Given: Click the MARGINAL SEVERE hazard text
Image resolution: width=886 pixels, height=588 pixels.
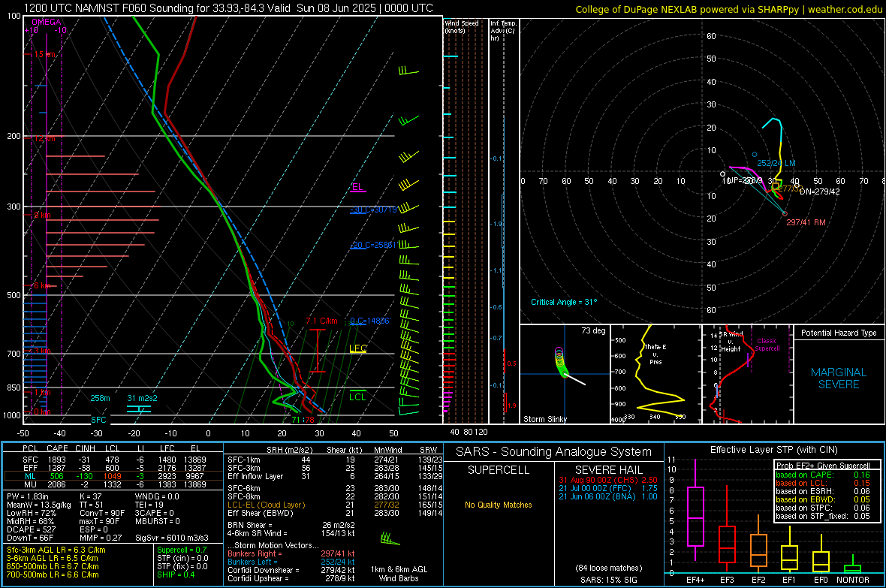Looking at the screenshot, I should [839, 378].
